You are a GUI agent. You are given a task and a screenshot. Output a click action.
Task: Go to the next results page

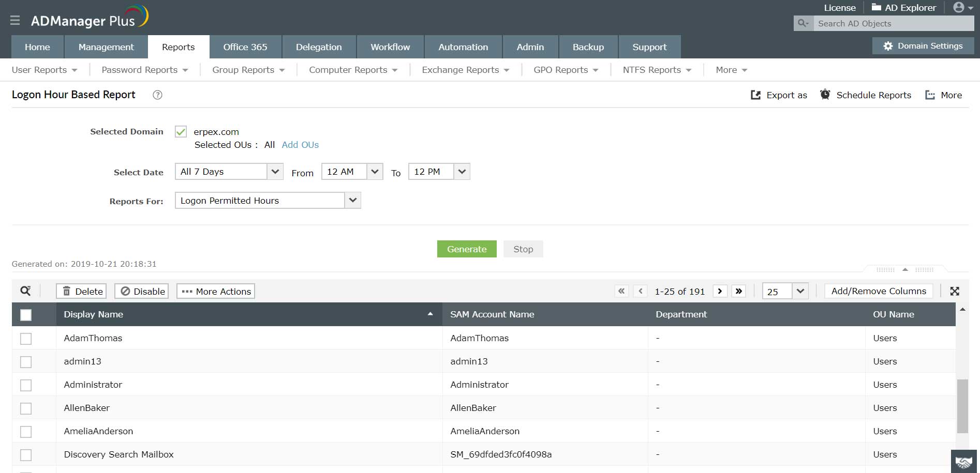[x=720, y=291]
